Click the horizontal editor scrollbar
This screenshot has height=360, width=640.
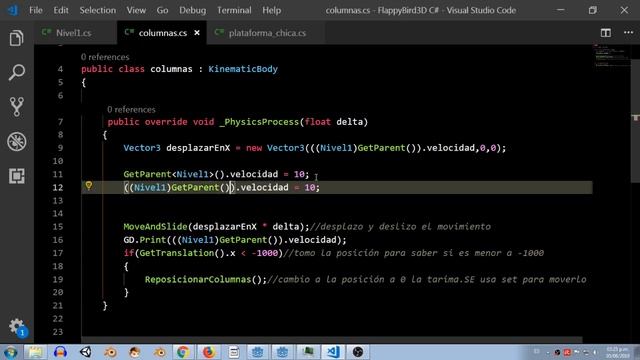[x=331, y=340]
